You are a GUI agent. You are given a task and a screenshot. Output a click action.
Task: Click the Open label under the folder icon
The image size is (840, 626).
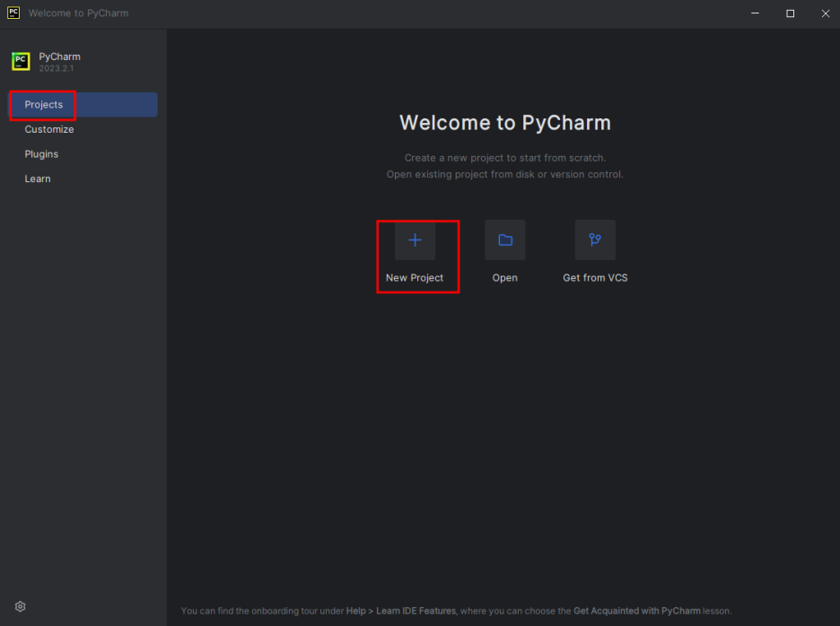pyautogui.click(x=504, y=278)
